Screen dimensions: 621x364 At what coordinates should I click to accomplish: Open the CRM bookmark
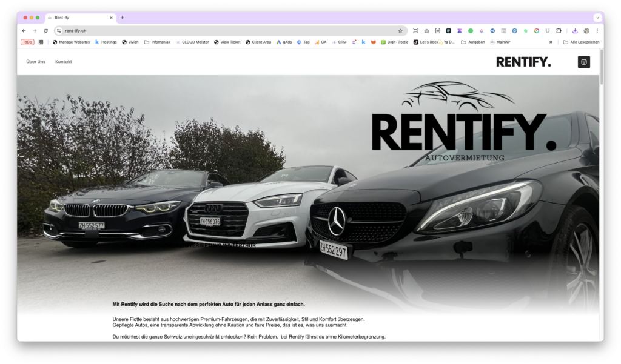tap(339, 42)
